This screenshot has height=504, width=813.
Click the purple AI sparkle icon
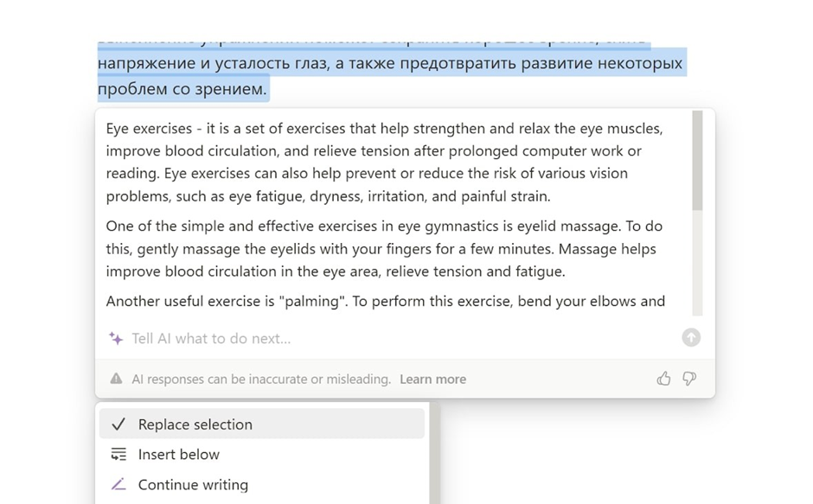[116, 338]
